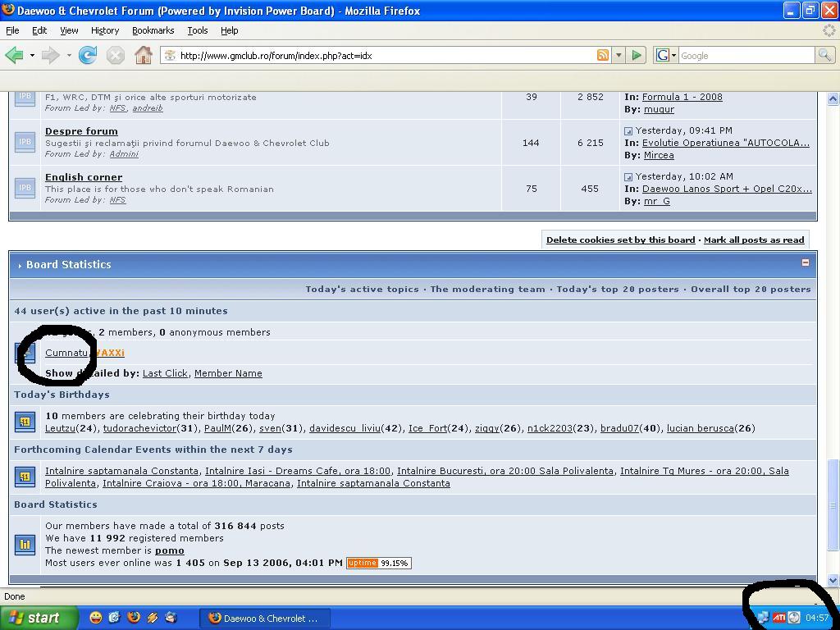Click Mark all posts as read

click(x=754, y=240)
